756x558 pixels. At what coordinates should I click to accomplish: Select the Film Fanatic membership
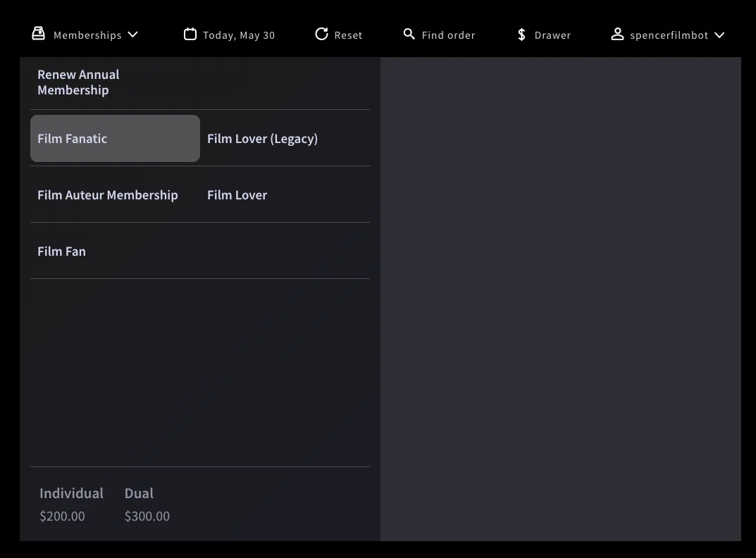116,138
